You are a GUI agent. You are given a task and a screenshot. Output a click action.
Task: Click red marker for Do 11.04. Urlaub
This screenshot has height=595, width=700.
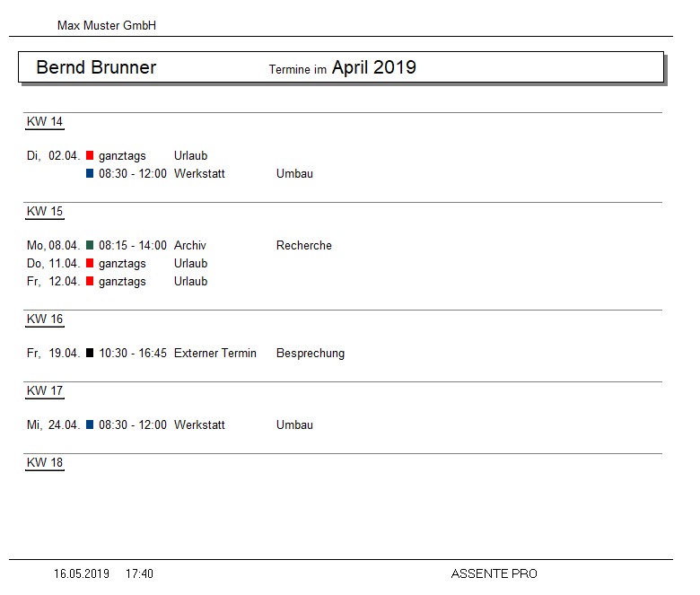click(90, 264)
